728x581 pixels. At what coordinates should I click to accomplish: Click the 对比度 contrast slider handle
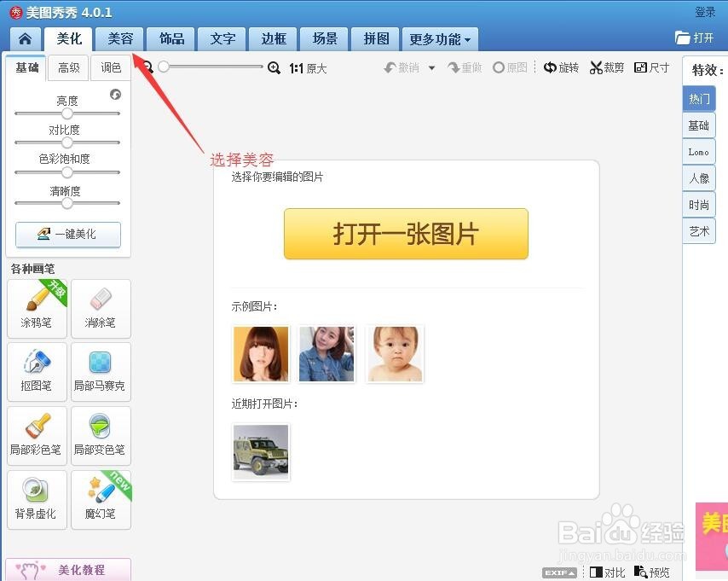coord(67,142)
